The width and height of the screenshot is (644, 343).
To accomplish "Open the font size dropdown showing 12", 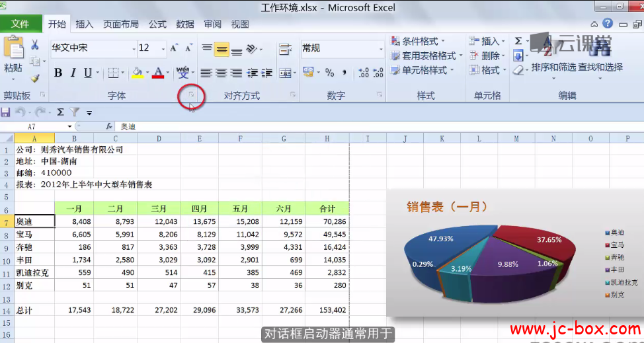I will (163, 49).
